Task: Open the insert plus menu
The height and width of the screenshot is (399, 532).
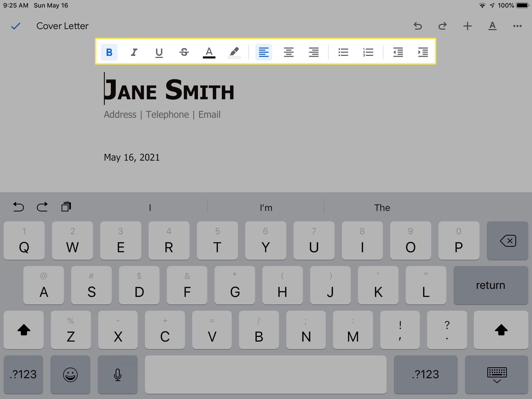Action: tap(467, 26)
